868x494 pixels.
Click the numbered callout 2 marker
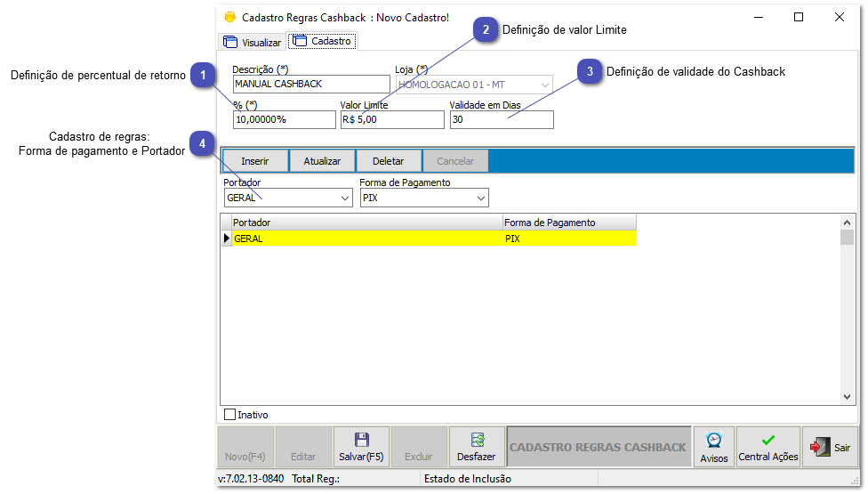tap(485, 30)
